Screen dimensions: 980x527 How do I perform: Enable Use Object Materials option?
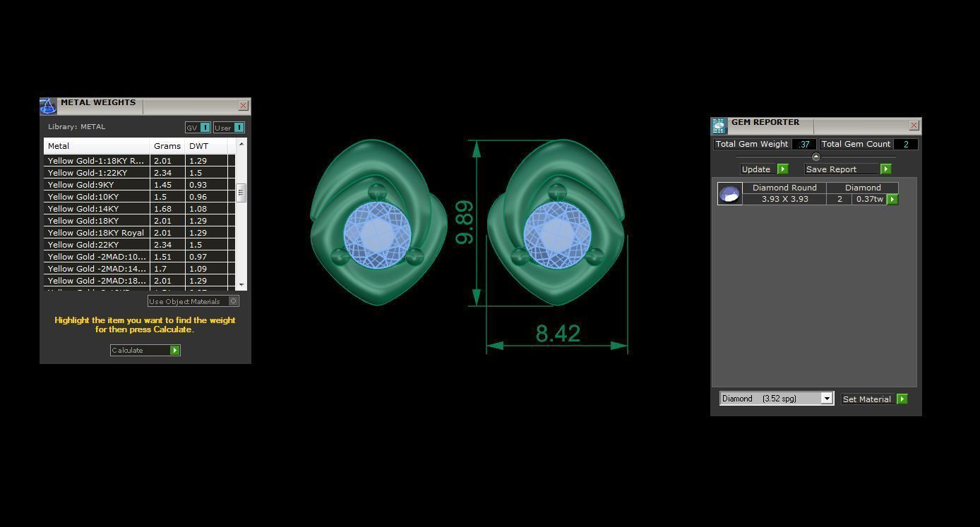(193, 301)
